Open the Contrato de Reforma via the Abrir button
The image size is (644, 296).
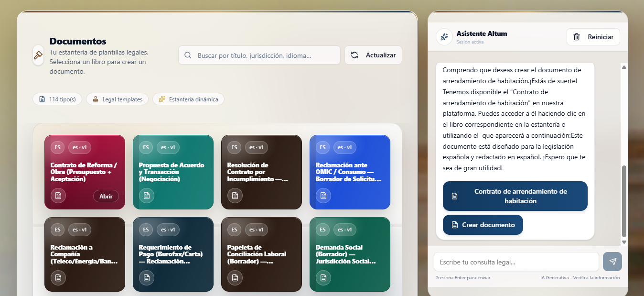coord(106,196)
